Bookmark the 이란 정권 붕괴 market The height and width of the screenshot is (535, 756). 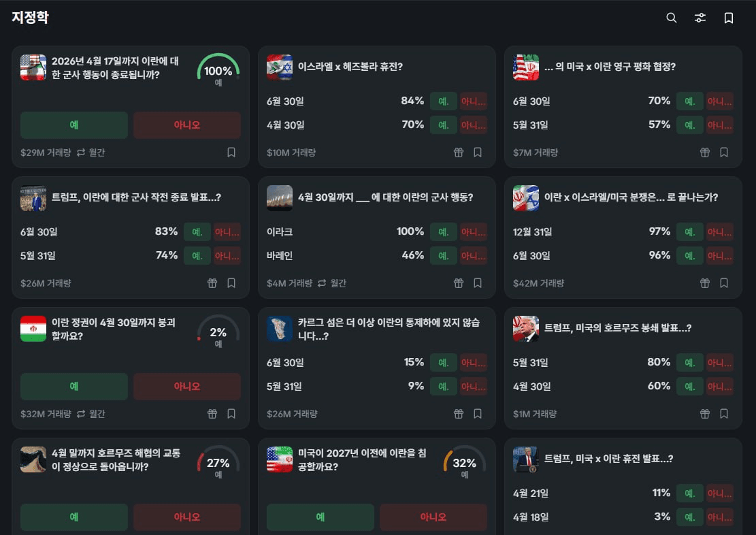pos(231,414)
